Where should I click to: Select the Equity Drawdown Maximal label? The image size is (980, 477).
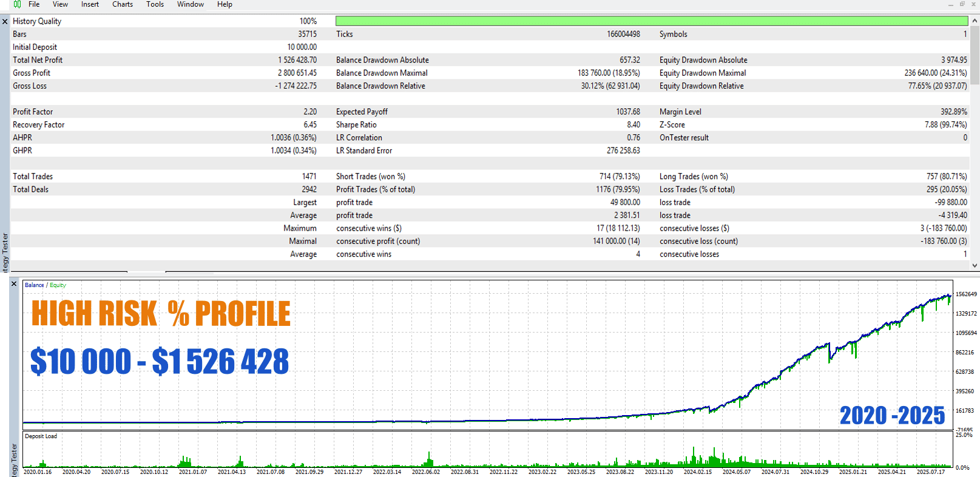pyautogui.click(x=703, y=73)
